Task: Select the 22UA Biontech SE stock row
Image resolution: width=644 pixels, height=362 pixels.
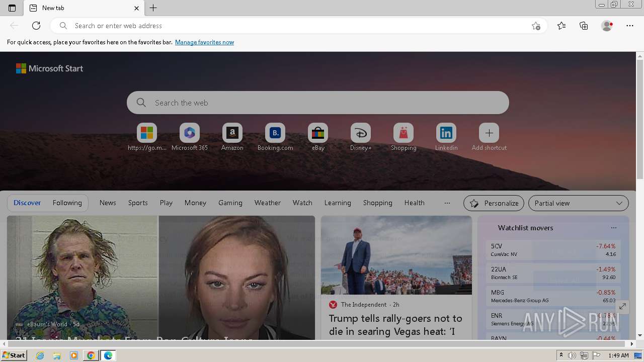Action: pos(553,273)
